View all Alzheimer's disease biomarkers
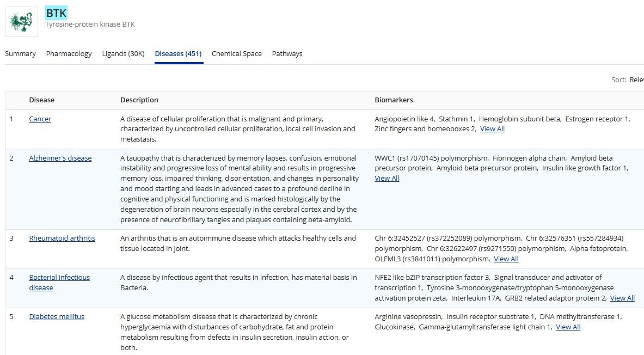The height and width of the screenshot is (355, 644). (x=387, y=179)
